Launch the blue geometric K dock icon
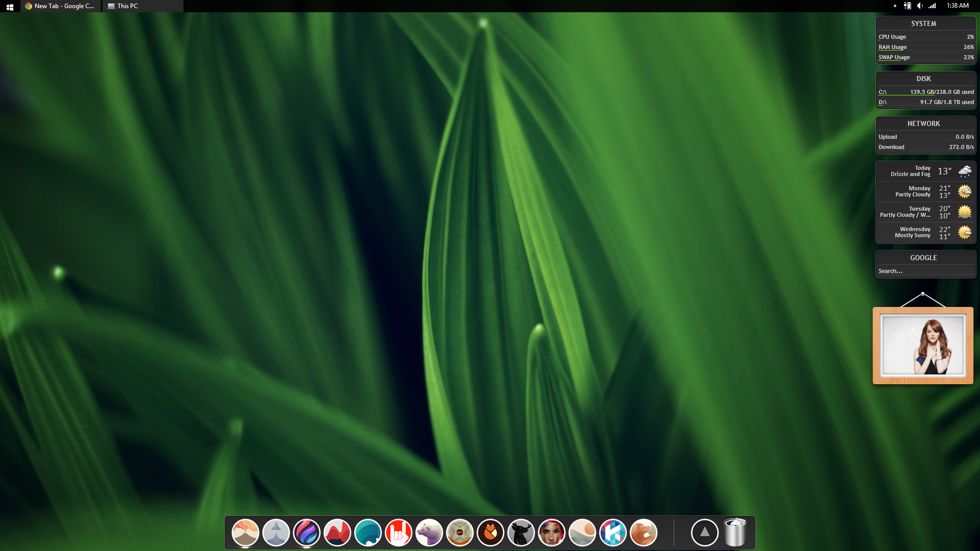980x551 pixels. [612, 533]
